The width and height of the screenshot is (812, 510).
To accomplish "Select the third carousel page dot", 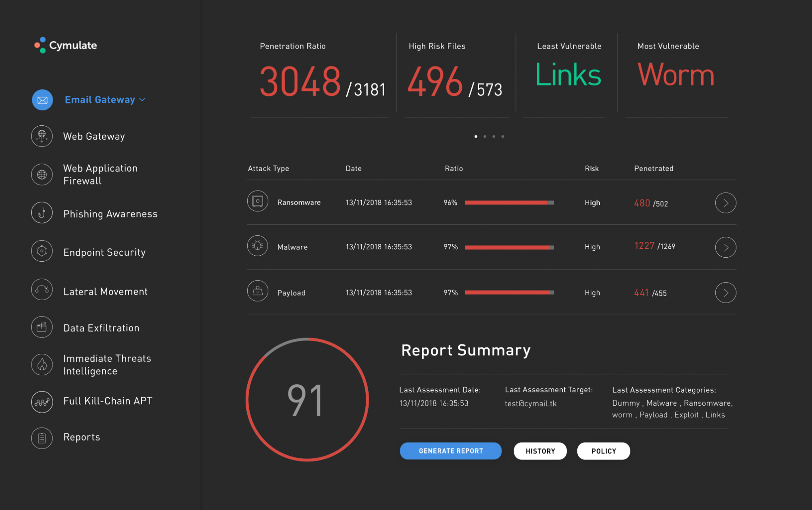I will tap(494, 137).
